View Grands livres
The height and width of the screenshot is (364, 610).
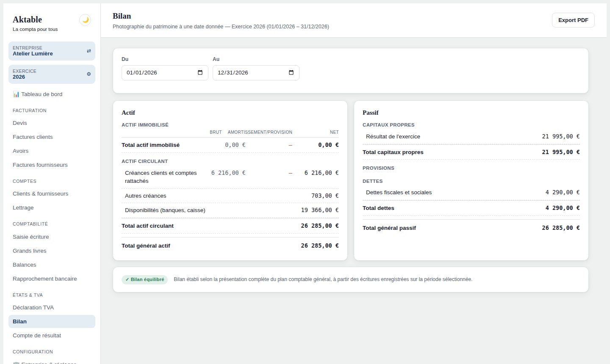52,251
